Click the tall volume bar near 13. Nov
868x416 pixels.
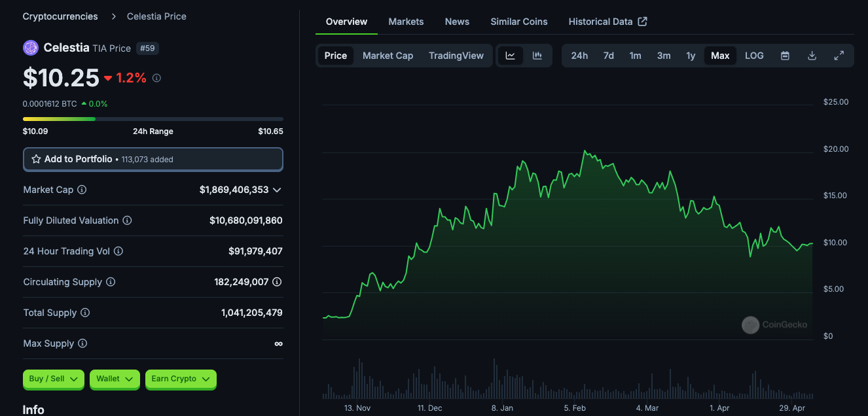pos(359,378)
